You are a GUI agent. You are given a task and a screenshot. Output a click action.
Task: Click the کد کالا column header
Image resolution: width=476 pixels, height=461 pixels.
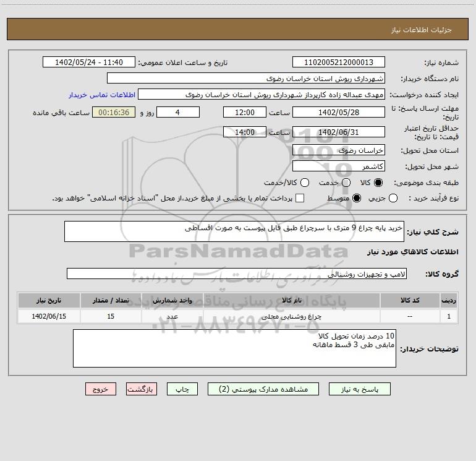410,301
